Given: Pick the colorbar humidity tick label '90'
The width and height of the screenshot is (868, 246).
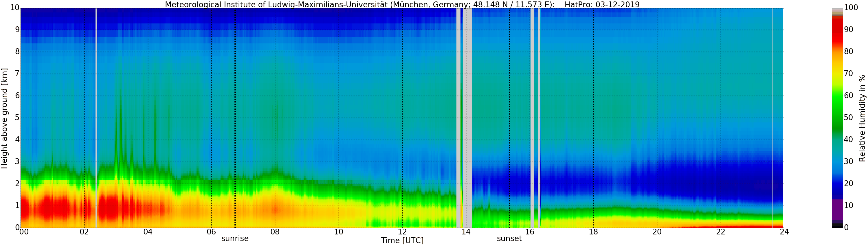Looking at the screenshot, I should click(848, 30).
